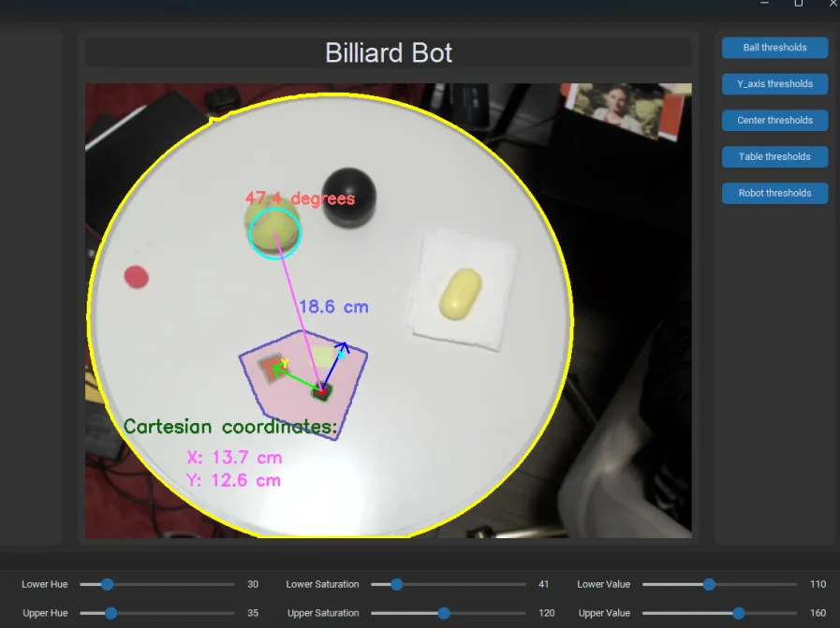Click the "Lower Saturation" label
Screen dimensions: 840x628
322,584
